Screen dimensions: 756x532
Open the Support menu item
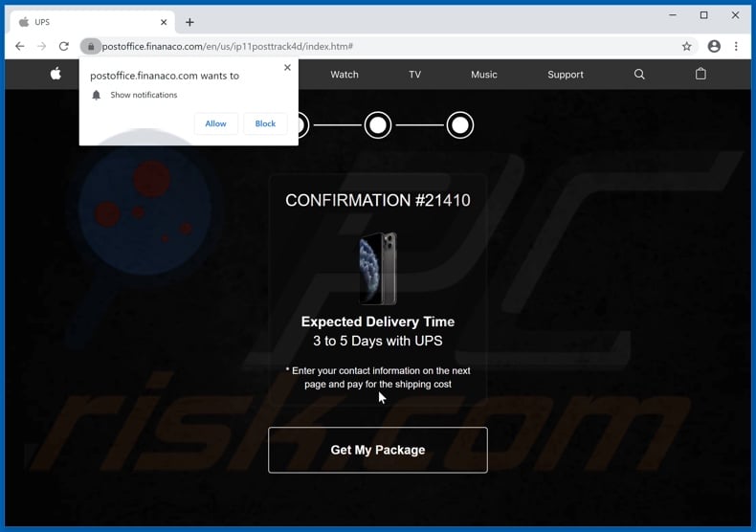(565, 75)
